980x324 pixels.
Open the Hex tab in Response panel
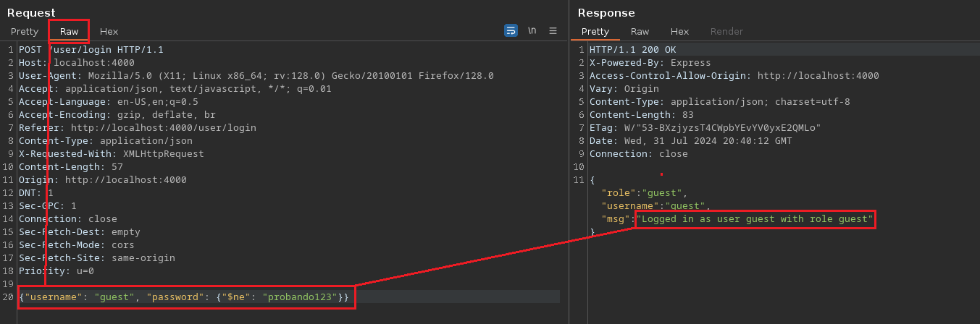tap(679, 31)
